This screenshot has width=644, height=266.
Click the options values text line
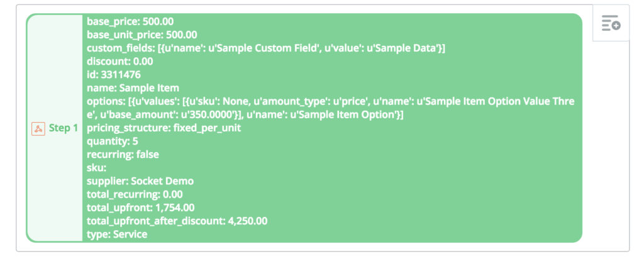pos(331,108)
